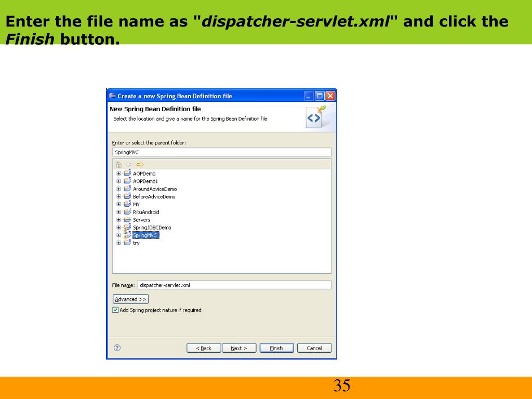532x399 pixels.
Task: Click the RituAndroid project folder icon
Action: tap(127, 212)
